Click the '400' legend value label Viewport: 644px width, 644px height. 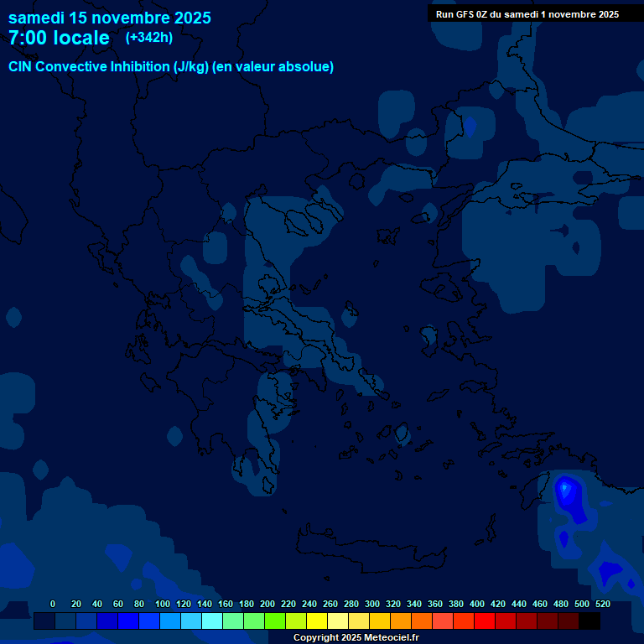pyautogui.click(x=476, y=604)
